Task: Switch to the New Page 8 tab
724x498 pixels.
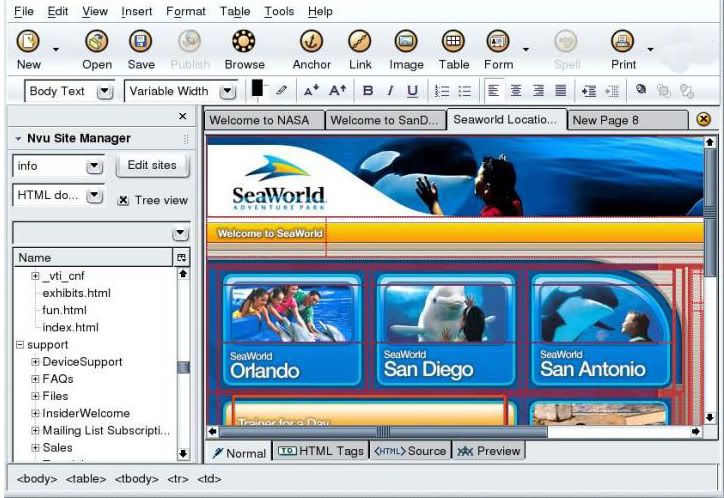Action: pyautogui.click(x=627, y=120)
